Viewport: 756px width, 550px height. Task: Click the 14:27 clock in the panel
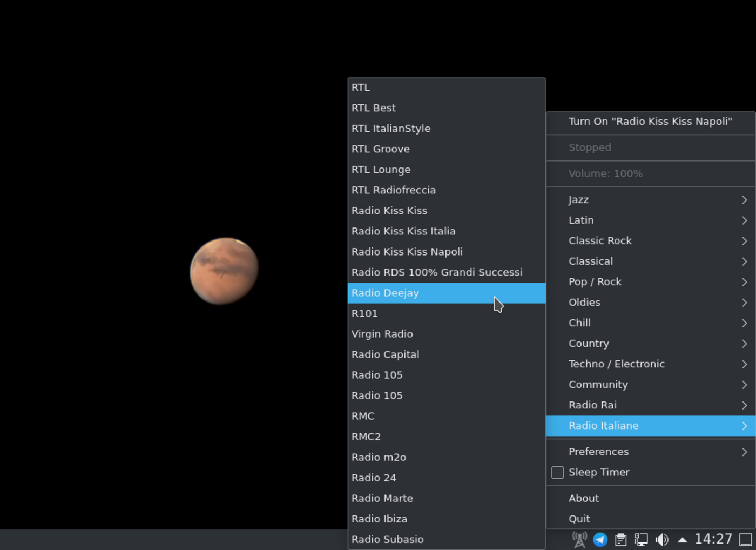click(713, 539)
